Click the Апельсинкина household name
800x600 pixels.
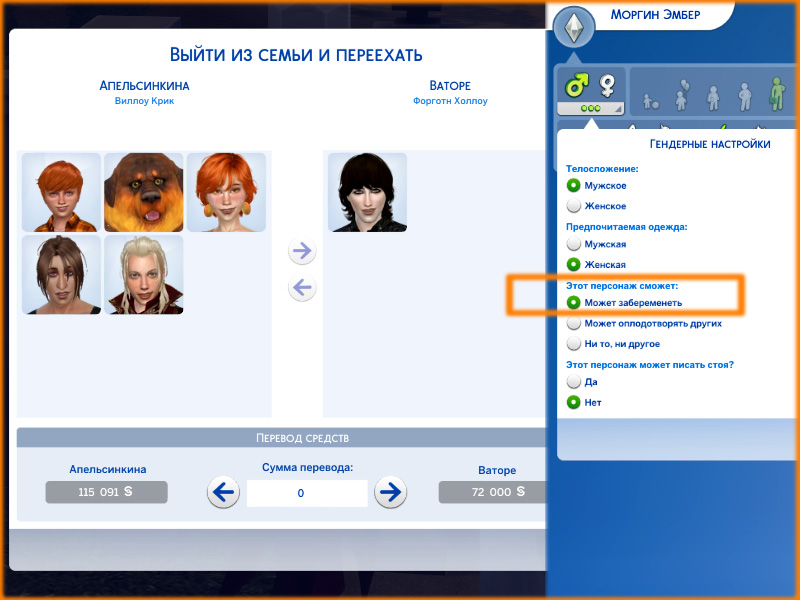click(x=144, y=85)
